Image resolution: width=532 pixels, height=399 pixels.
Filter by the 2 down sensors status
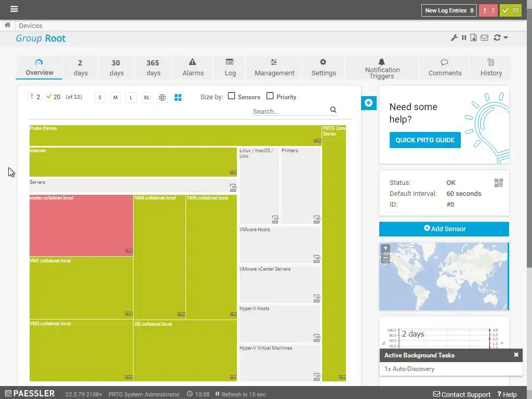(35, 97)
